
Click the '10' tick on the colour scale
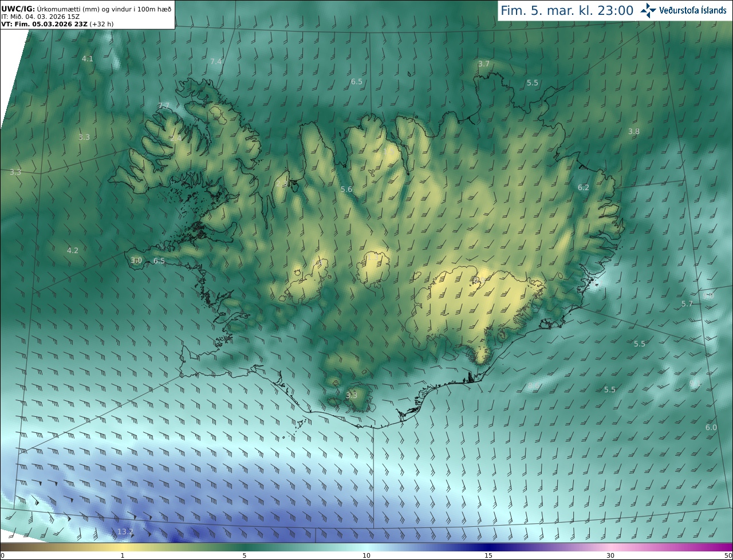366,555
